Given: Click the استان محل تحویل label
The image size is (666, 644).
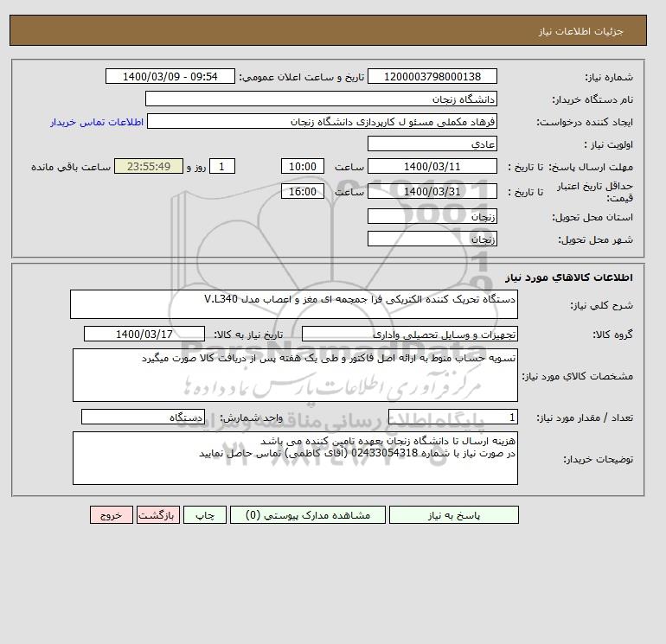Looking at the screenshot, I should coord(592,217).
